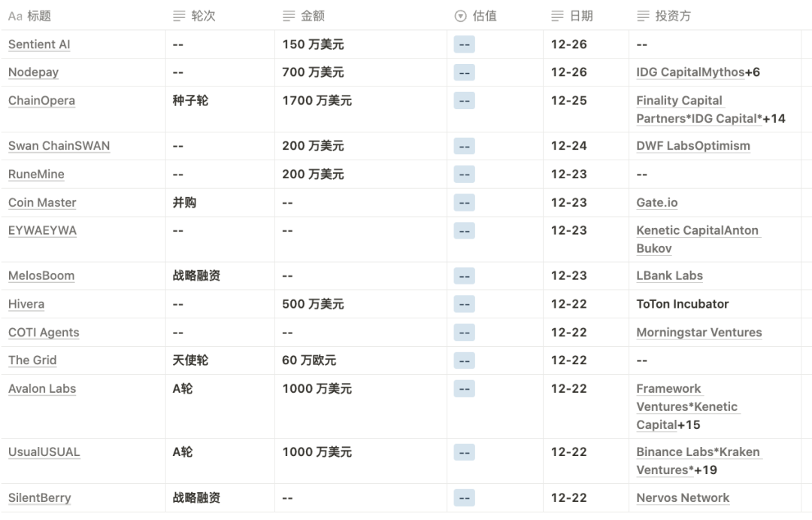
Task: Open the Sentient AI entry
Action: tap(39, 44)
